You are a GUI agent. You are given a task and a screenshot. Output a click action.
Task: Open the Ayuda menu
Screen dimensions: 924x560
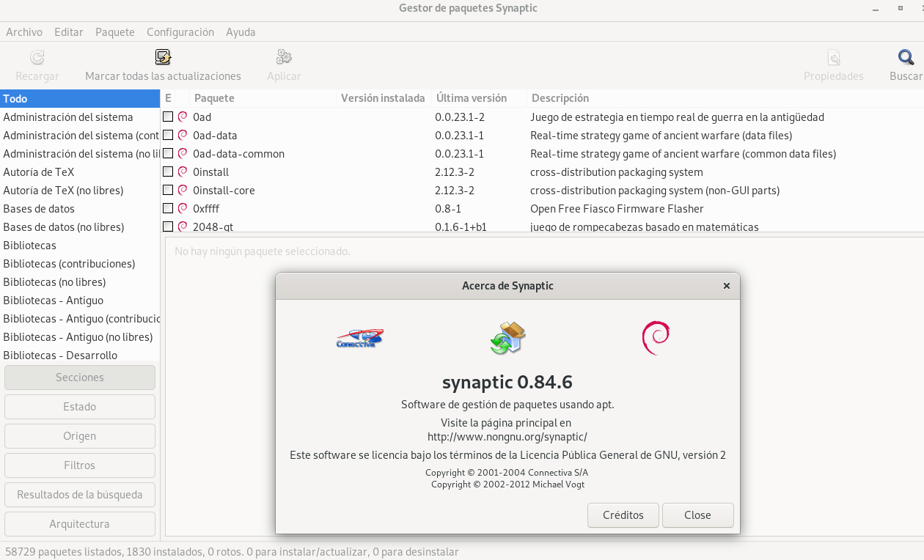241,32
